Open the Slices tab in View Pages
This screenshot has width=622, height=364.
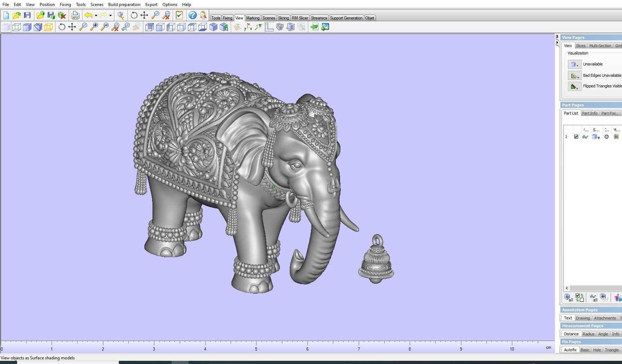pyautogui.click(x=581, y=46)
